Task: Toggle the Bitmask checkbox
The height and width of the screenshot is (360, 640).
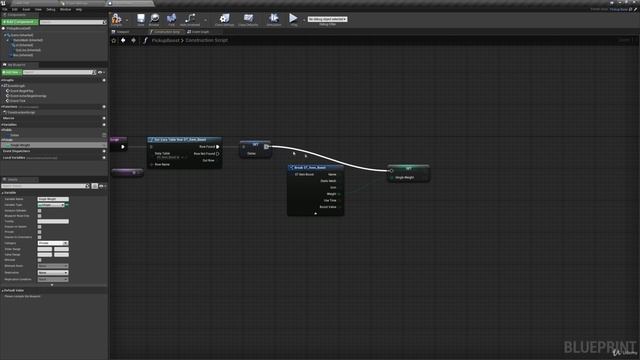Action: 40,260
